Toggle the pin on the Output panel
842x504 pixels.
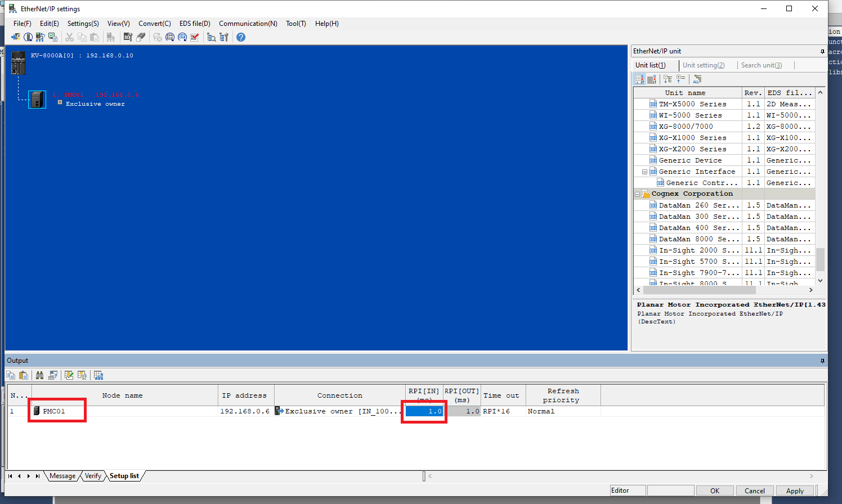click(822, 360)
